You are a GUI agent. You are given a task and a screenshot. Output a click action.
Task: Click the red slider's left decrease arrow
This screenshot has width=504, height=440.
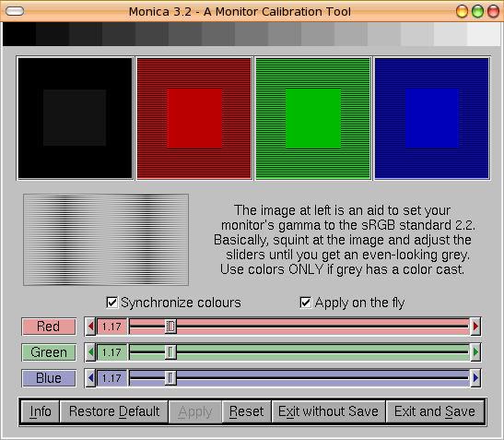point(90,327)
